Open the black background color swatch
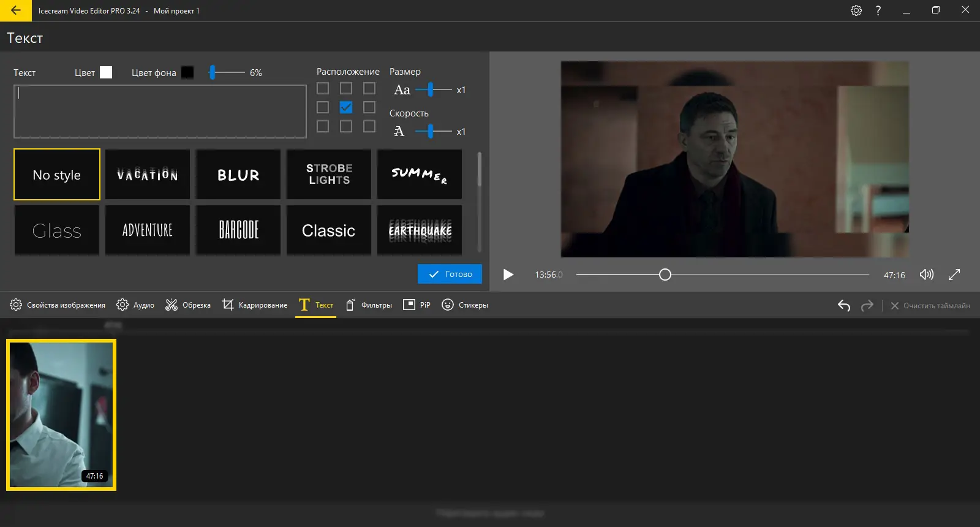This screenshot has width=980, height=527. pos(187,72)
